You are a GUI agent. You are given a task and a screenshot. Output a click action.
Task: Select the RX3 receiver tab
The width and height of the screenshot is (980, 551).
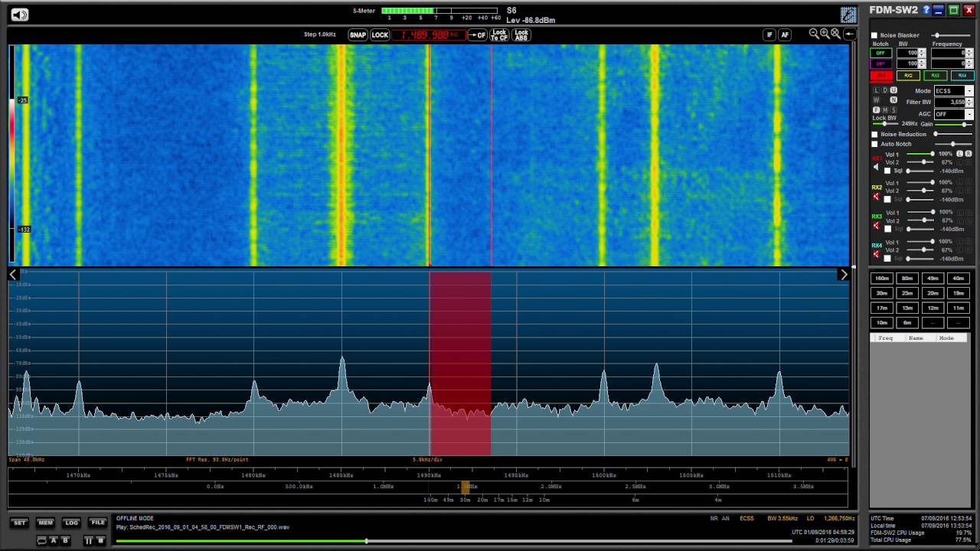pyautogui.click(x=935, y=76)
